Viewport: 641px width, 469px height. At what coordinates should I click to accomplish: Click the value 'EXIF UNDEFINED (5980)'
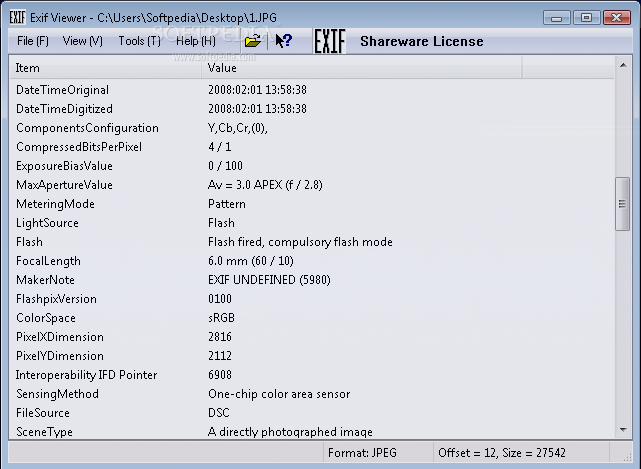269,280
